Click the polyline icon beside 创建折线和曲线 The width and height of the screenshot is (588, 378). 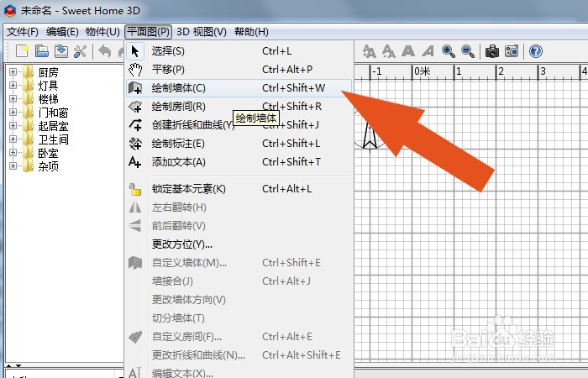point(135,125)
